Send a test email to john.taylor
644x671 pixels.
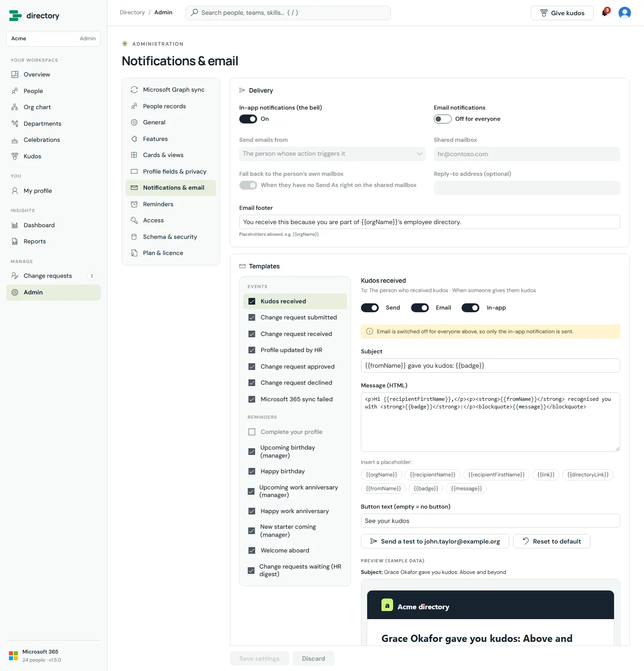(x=435, y=541)
